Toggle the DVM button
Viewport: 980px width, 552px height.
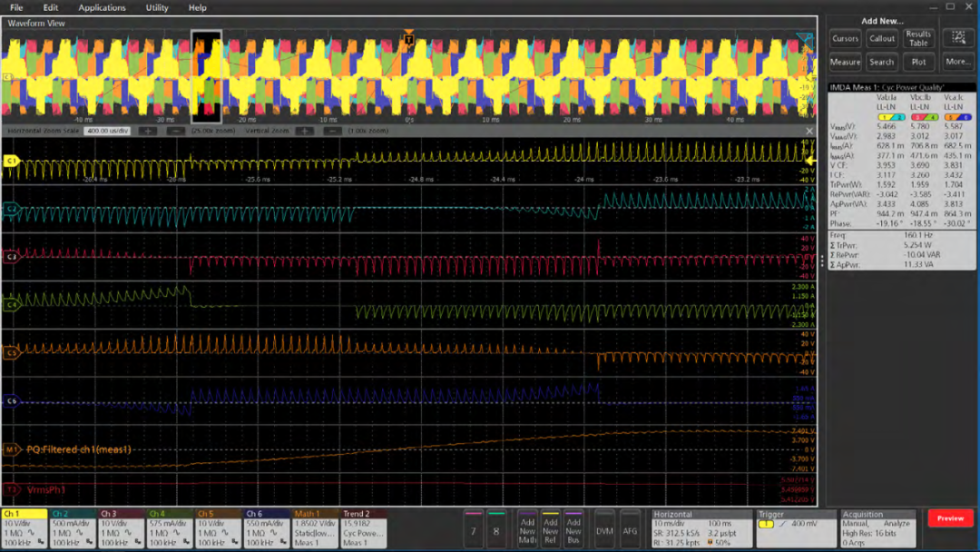tap(604, 531)
